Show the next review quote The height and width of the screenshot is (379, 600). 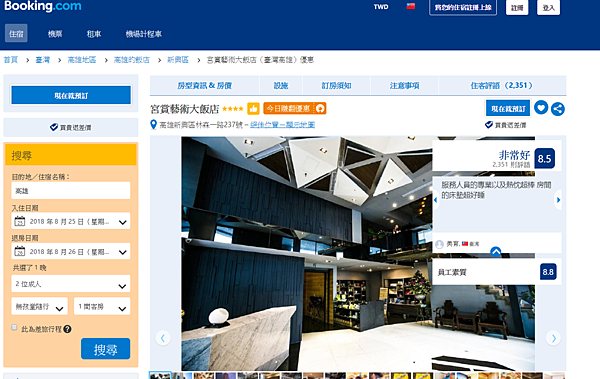pos(558,199)
